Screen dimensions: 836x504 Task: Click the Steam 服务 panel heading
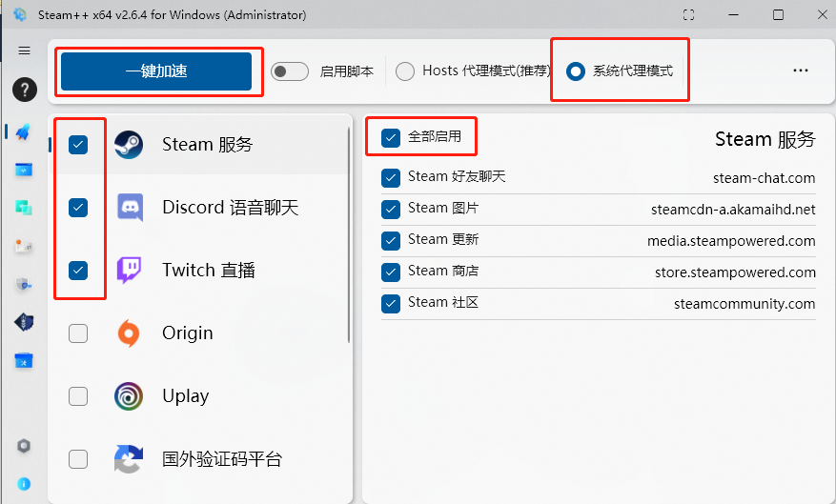[x=765, y=139]
